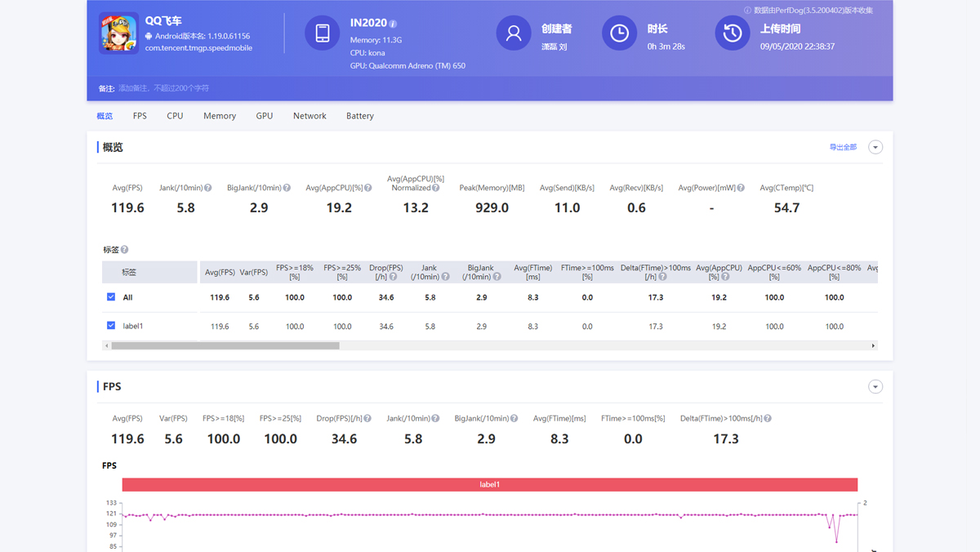Toggle the label1 row checkbox
Image resolution: width=980 pixels, height=552 pixels.
pyautogui.click(x=111, y=326)
